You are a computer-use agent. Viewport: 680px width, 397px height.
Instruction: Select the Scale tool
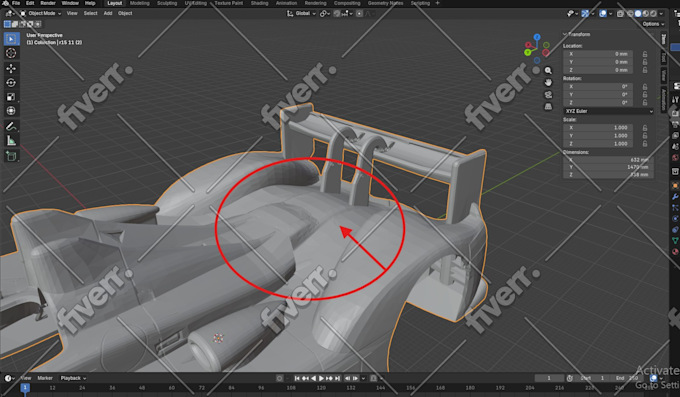(x=11, y=97)
